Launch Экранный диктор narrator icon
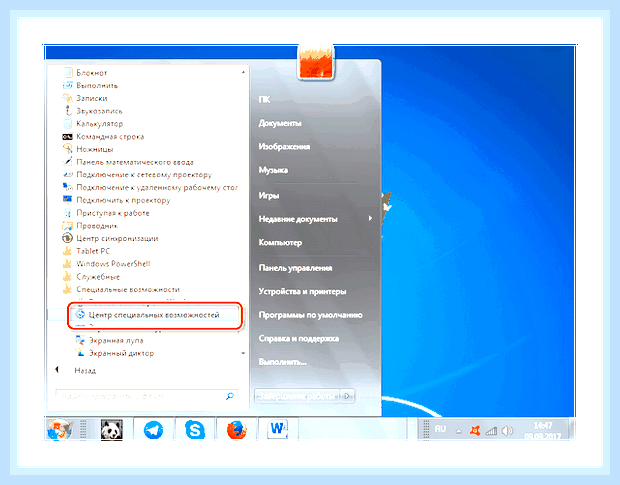620x485 pixels. point(80,353)
